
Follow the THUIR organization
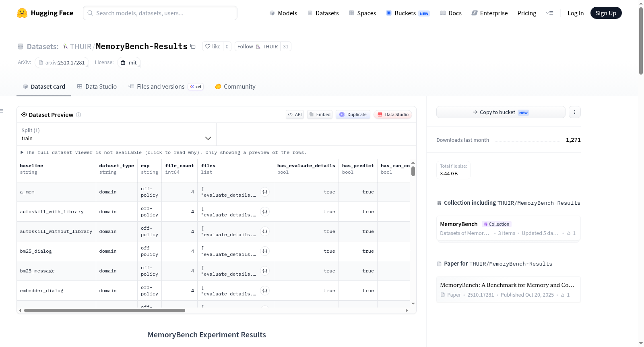pyautogui.click(x=258, y=46)
